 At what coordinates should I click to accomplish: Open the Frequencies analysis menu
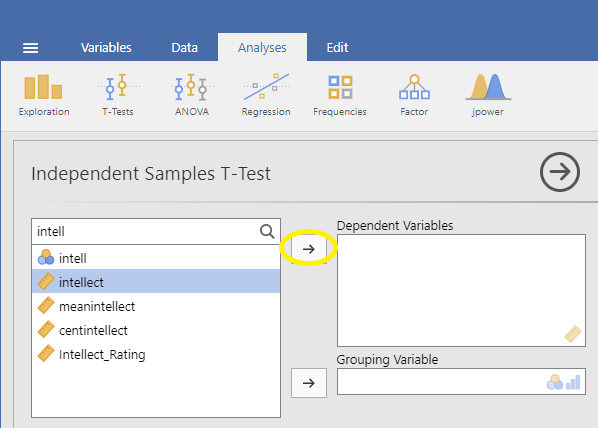tap(340, 95)
